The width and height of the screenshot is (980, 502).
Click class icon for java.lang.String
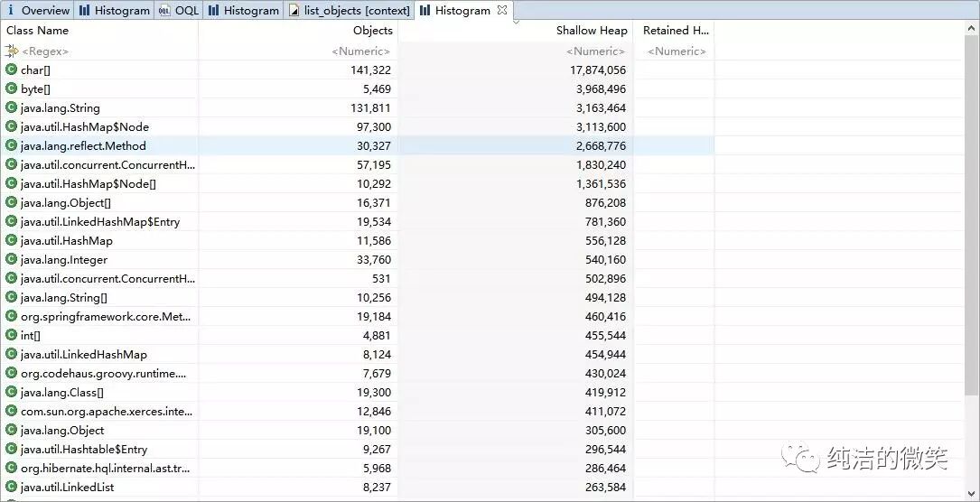tap(11, 107)
